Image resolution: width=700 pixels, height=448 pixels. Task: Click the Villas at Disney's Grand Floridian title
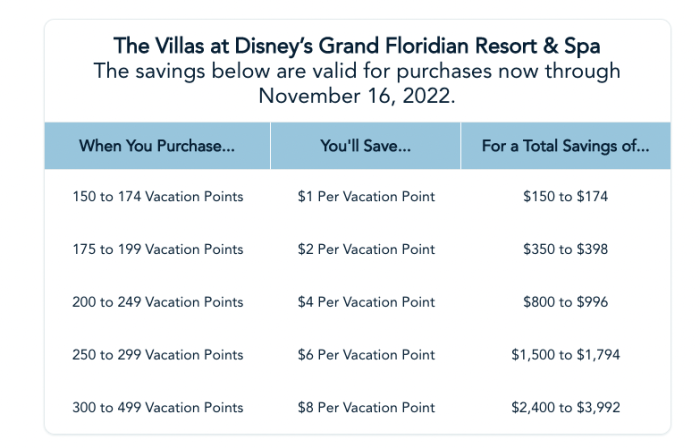(x=357, y=46)
